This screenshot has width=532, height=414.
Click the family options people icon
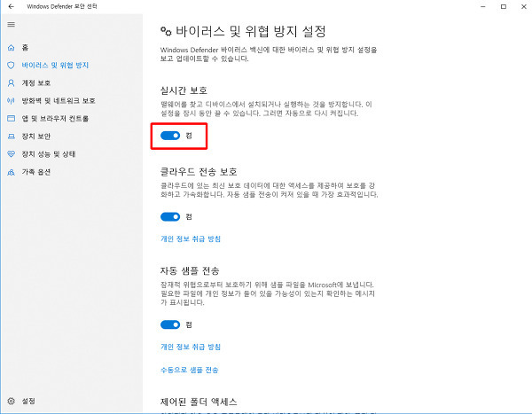coord(12,172)
